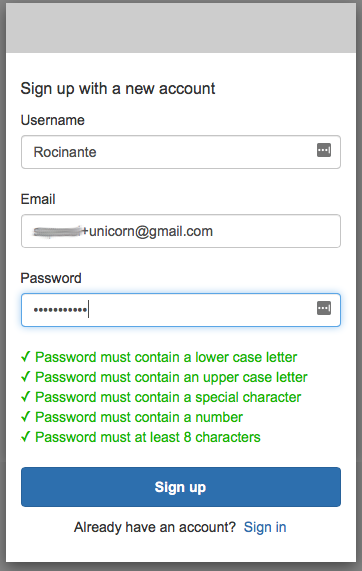
Task: Click the password manager icon in Username field
Action: pyautogui.click(x=324, y=150)
